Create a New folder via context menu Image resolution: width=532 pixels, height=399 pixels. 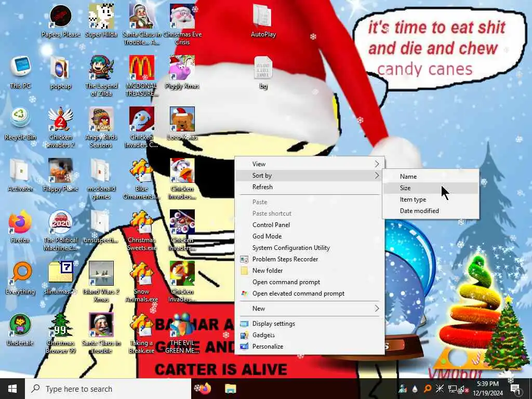pyautogui.click(x=310, y=270)
